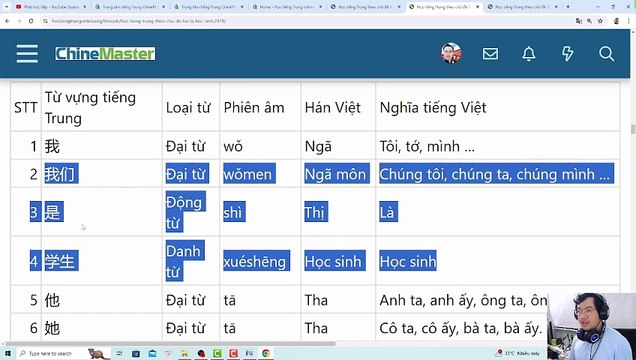Click the translate page icon
636x360 pixels.
pyautogui.click(x=578, y=21)
